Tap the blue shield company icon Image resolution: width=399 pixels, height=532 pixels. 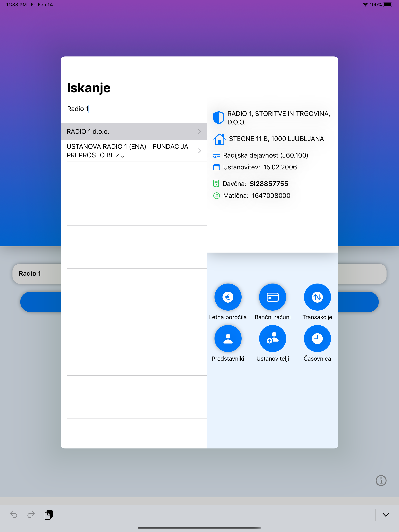219,118
